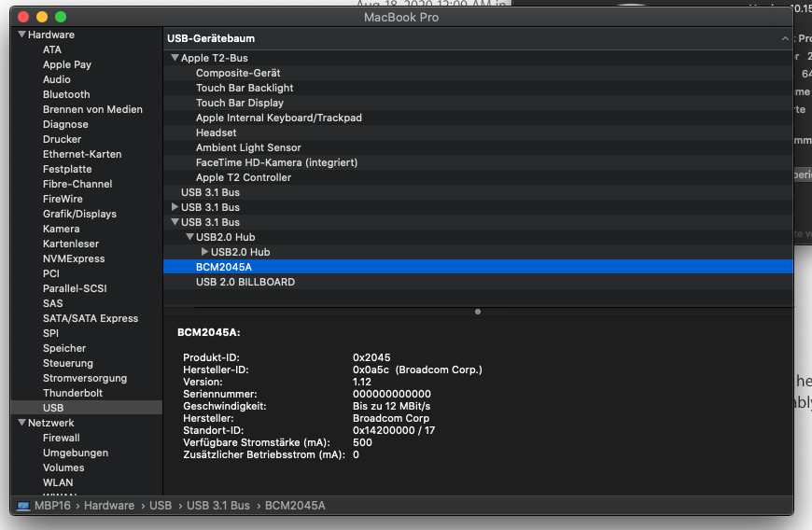Image resolution: width=812 pixels, height=530 pixels.
Task: Collapse the Apple T2-Bus tree node
Action: [175, 58]
